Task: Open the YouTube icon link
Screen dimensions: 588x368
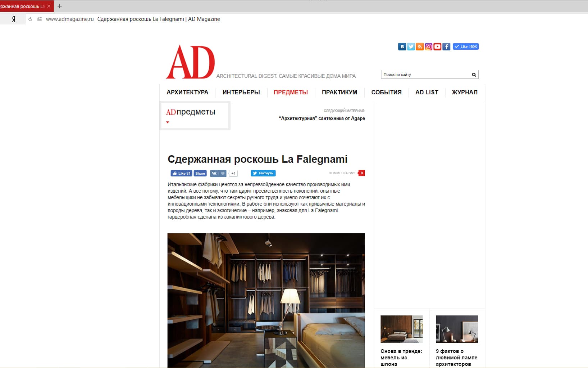Action: (437, 47)
